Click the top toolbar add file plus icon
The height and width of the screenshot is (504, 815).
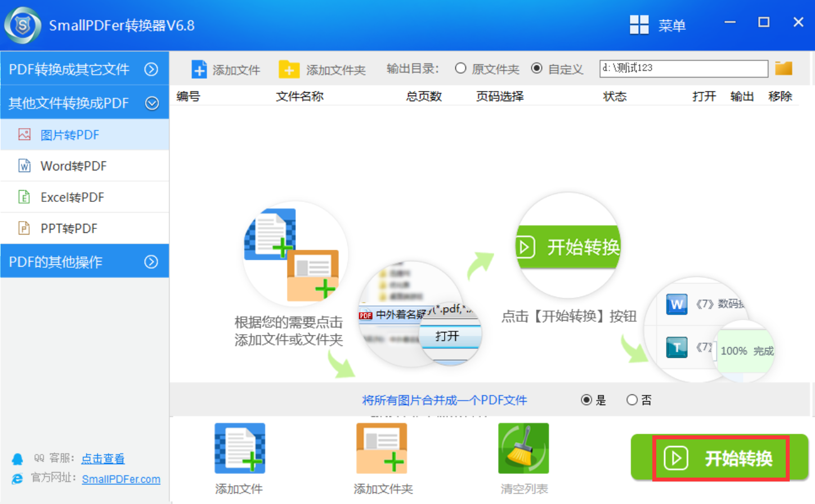click(x=199, y=69)
